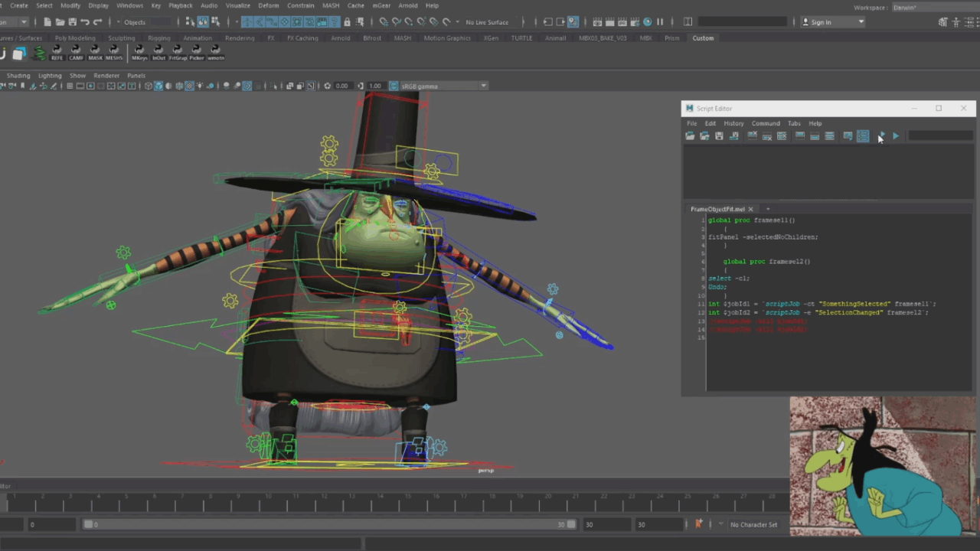The image size is (980, 551).
Task: Click the Save Script icon in Script Editor
Action: coord(719,136)
